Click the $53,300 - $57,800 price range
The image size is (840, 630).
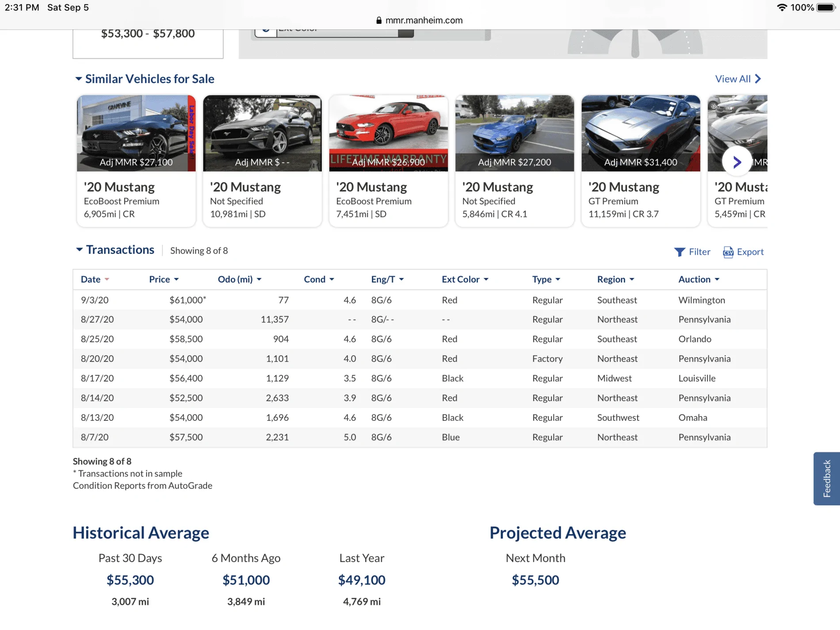pos(148,34)
